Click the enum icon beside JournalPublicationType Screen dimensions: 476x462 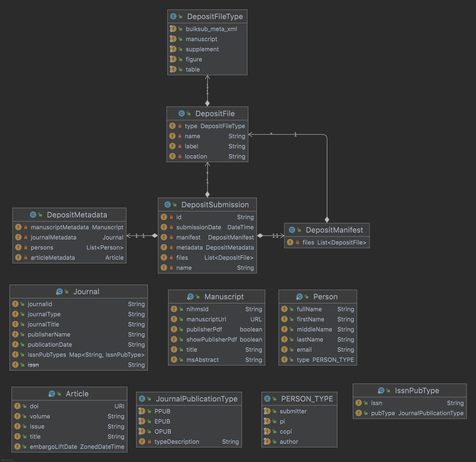(x=142, y=399)
